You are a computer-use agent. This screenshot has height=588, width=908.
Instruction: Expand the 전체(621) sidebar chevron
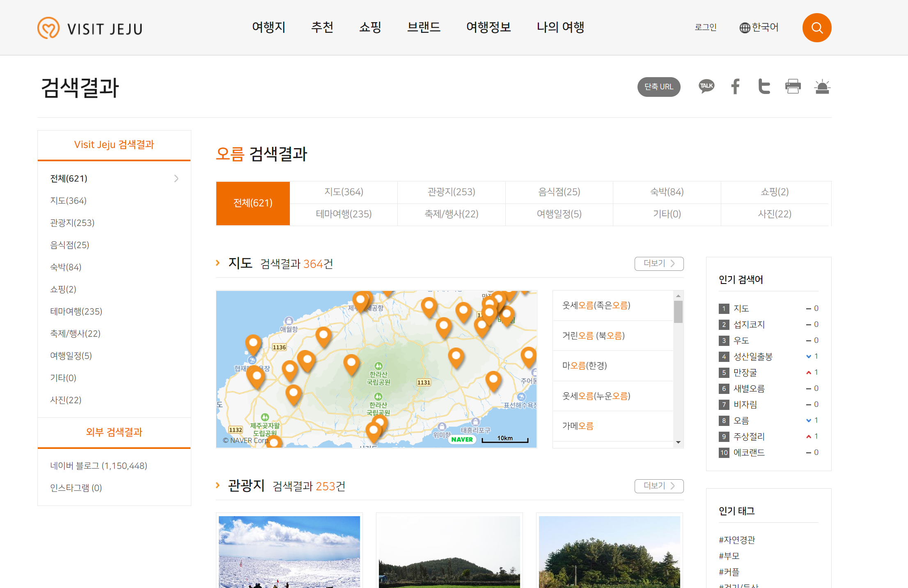(x=176, y=178)
